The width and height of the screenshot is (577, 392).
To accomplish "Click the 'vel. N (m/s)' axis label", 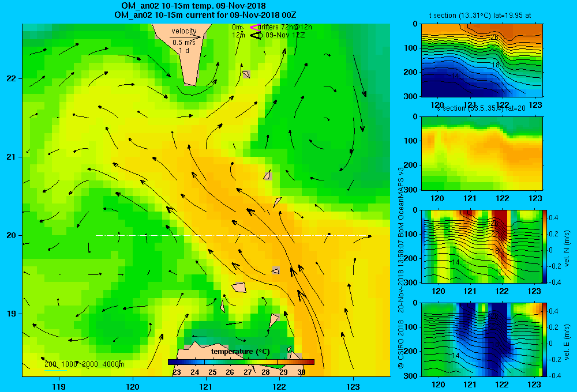I will click(x=567, y=248).
